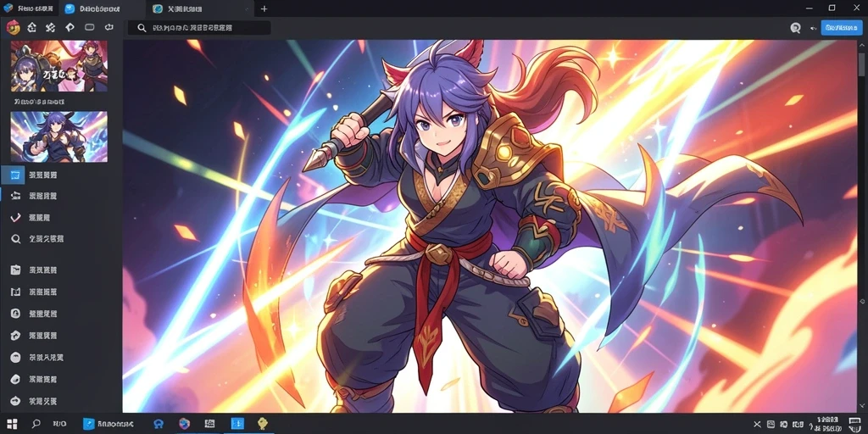Image resolution: width=868 pixels, height=434 pixels.
Task: Click the lock circle icon in sidebar
Action: tap(15, 314)
